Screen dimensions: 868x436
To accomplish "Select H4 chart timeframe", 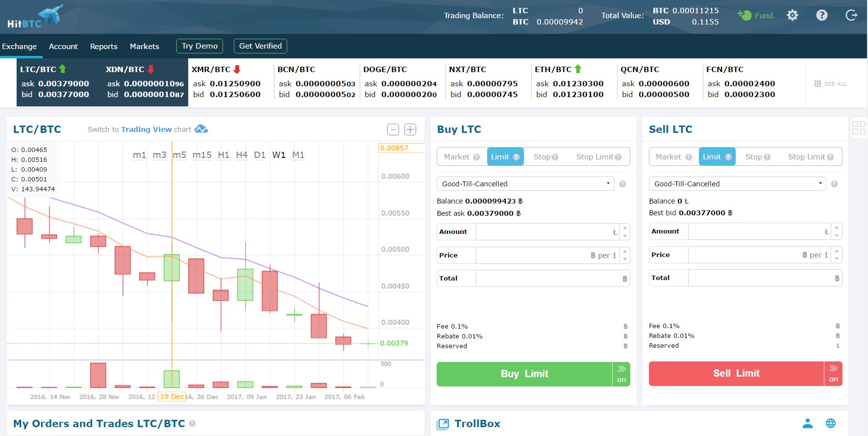I will tap(242, 155).
